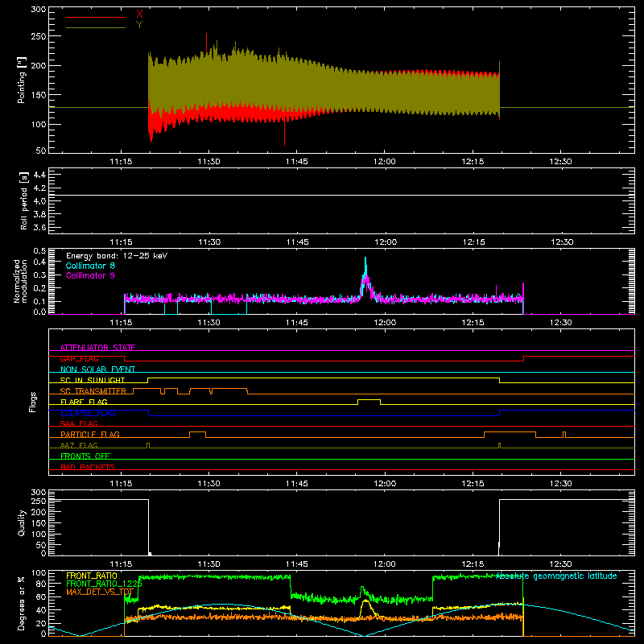Screen dimensions: 644x644
Task: Click the 3.6 tick label on Roll period axis
Action: point(39,227)
